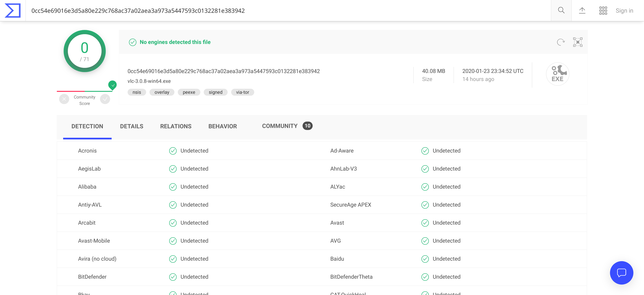Screen dimensions: 644x295
Task: Click the upload file icon
Action: (582, 10)
